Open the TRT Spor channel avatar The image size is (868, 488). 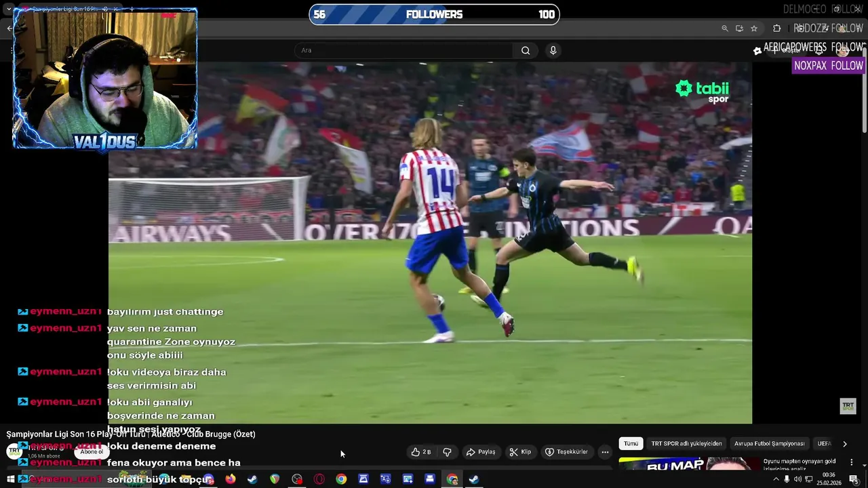(x=14, y=451)
